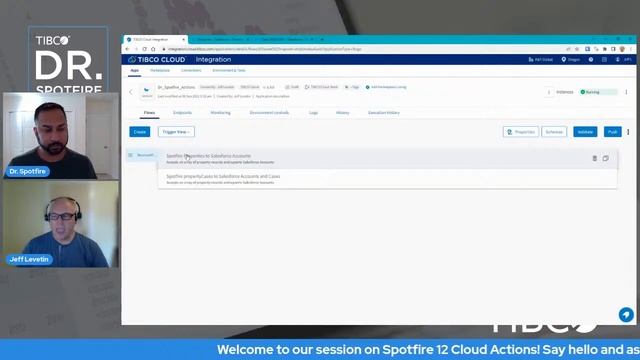Image resolution: width=640 pixels, height=360 pixels.
Task: Open the Environment & Tools tab
Action: click(229, 71)
